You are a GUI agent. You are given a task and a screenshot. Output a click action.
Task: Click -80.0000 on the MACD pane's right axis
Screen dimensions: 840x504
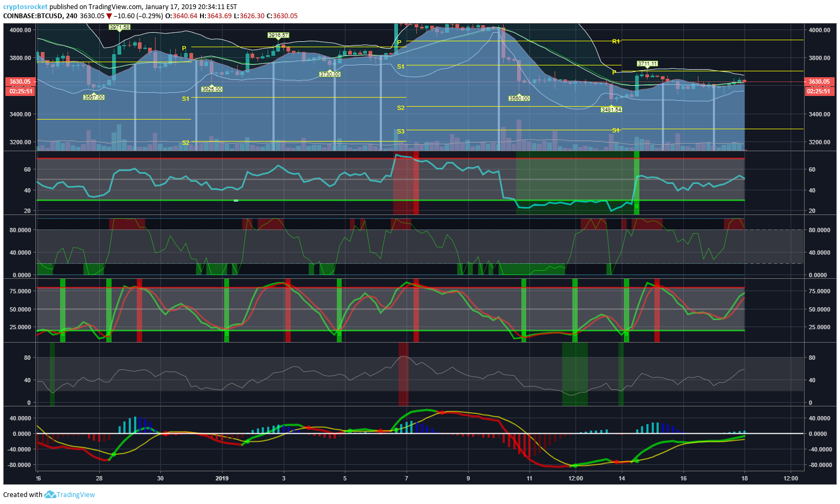[x=820, y=465]
